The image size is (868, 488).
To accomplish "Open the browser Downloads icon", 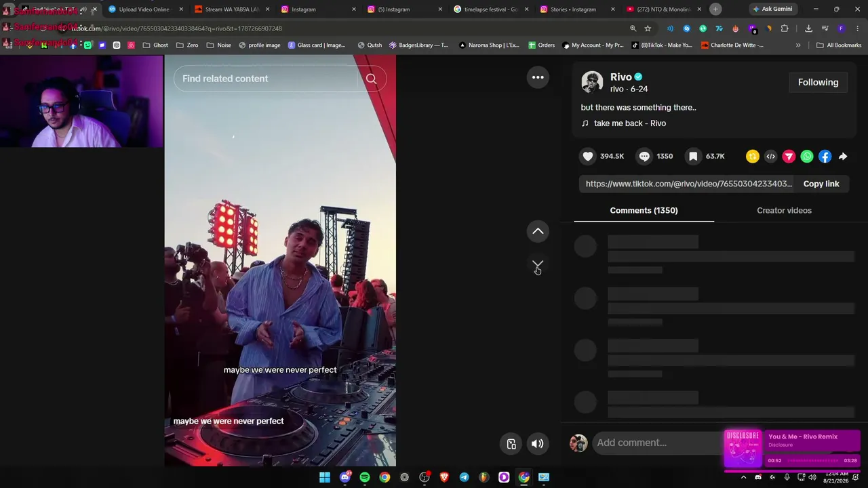I will point(808,28).
